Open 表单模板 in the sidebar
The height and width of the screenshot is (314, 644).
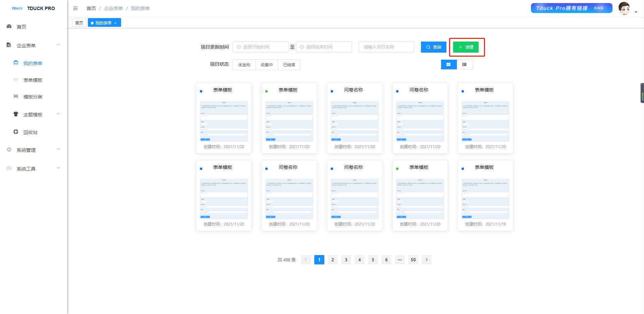point(33,80)
